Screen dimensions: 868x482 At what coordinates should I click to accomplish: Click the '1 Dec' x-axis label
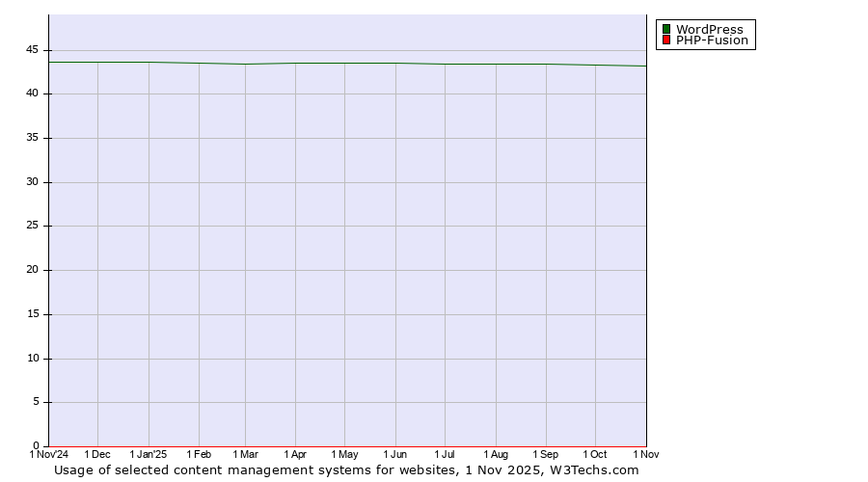point(97,454)
